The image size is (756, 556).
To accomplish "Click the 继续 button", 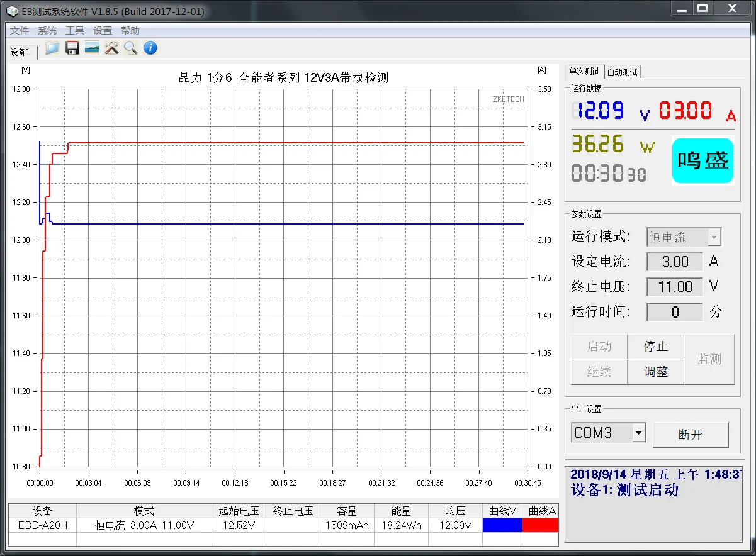I will tap(599, 372).
